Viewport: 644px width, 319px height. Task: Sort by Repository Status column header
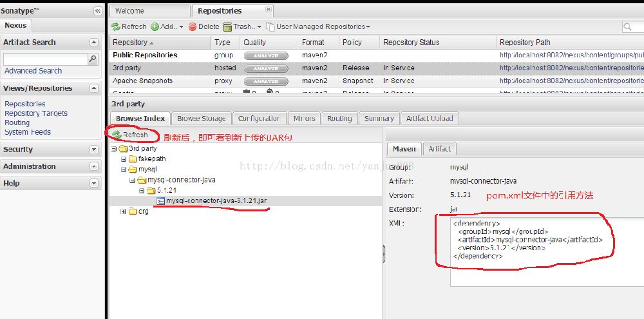438,43
